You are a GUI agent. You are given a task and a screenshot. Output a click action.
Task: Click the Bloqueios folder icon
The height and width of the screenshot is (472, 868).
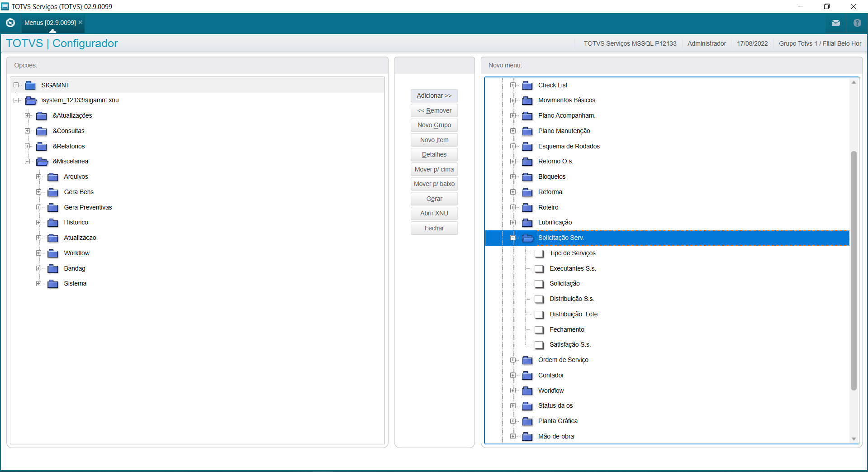[527, 177]
